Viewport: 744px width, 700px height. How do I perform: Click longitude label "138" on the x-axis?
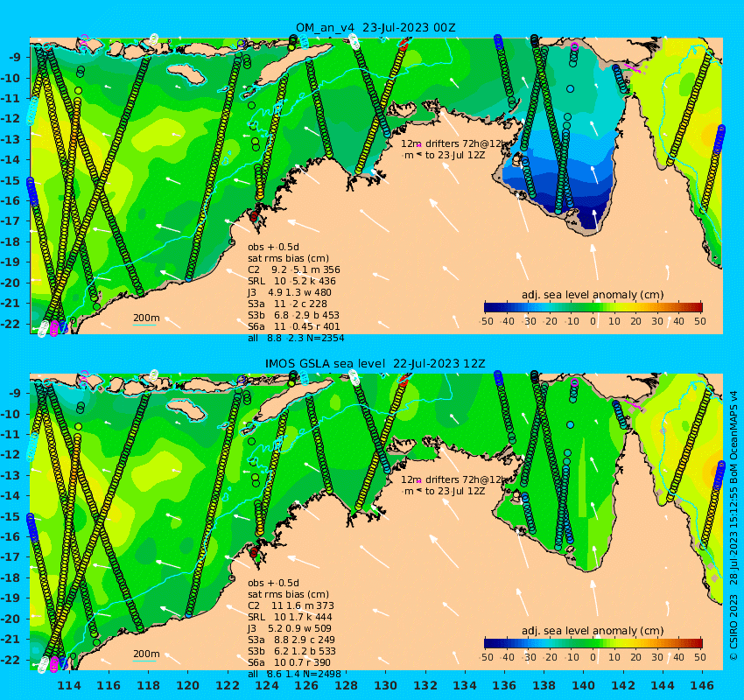pos(544,686)
